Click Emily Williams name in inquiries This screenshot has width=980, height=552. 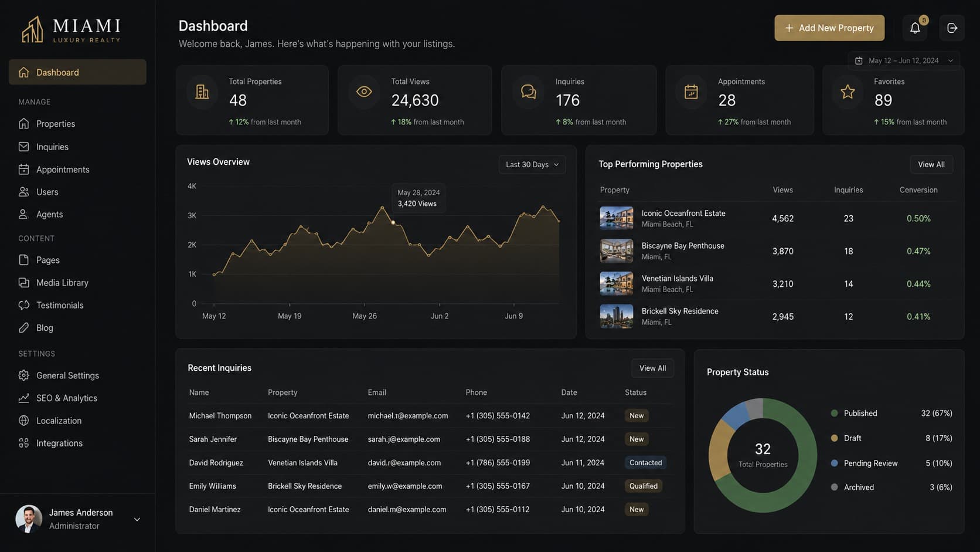212,486
